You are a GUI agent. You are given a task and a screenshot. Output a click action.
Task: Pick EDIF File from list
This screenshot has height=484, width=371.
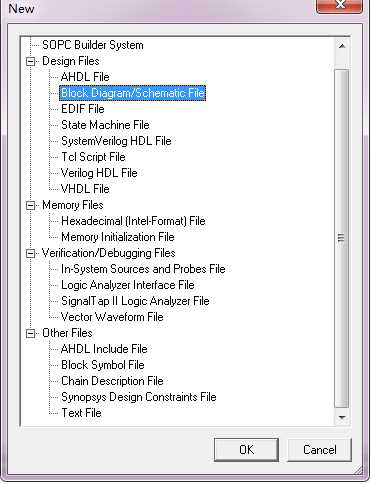coord(83,109)
